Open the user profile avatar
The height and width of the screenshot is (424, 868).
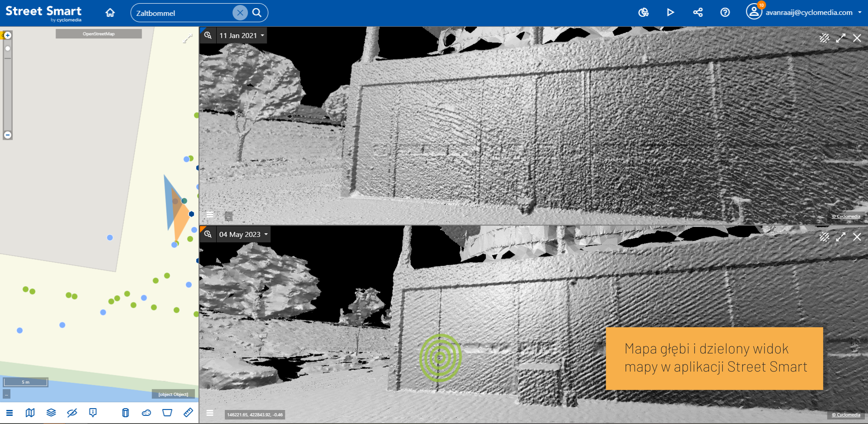(754, 12)
